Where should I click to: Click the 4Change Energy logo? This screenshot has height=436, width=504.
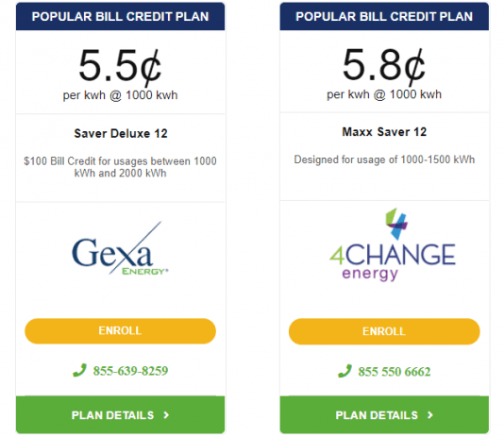[x=393, y=244]
